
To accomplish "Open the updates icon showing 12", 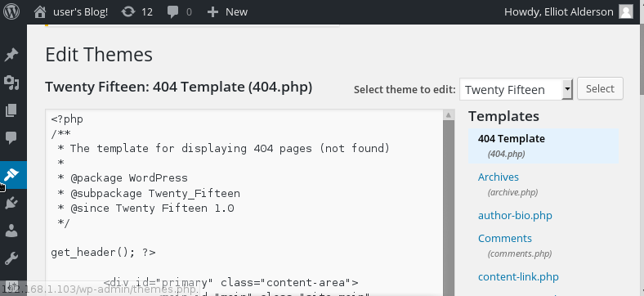I will [128, 12].
